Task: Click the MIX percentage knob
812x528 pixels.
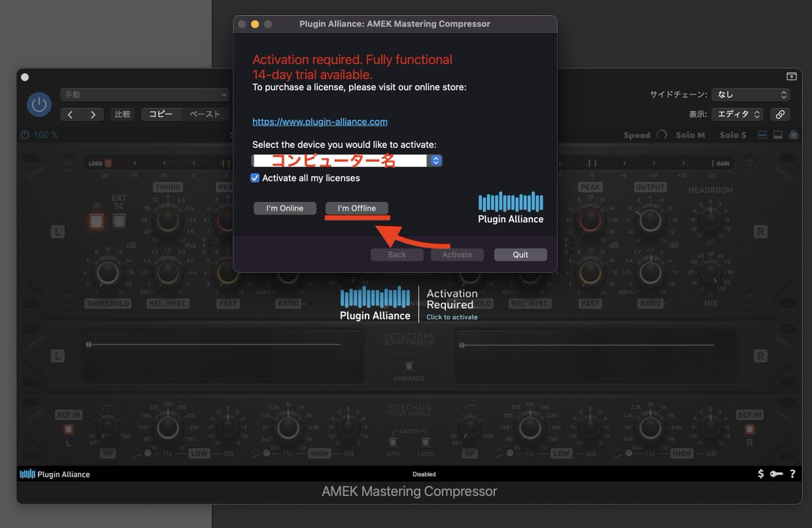Action: (710, 272)
